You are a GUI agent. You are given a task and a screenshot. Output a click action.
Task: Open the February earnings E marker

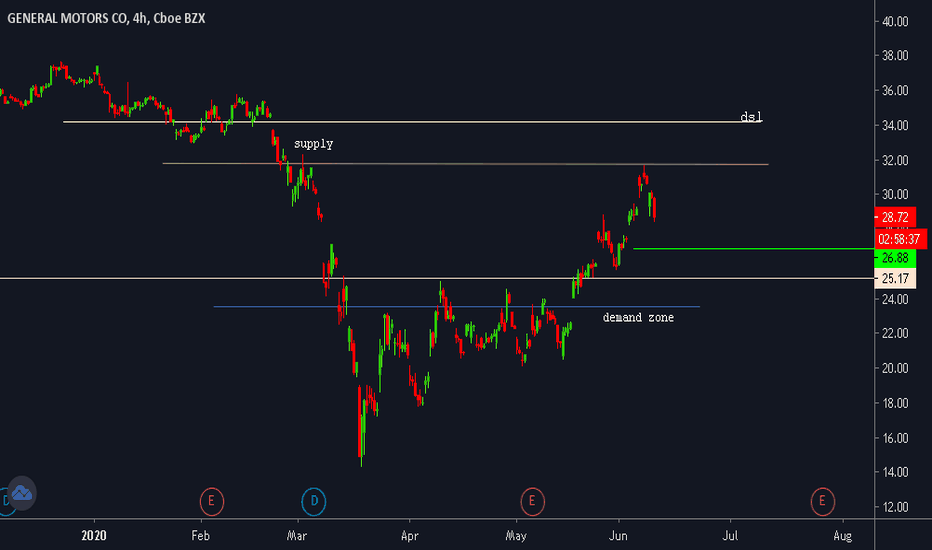point(211,501)
